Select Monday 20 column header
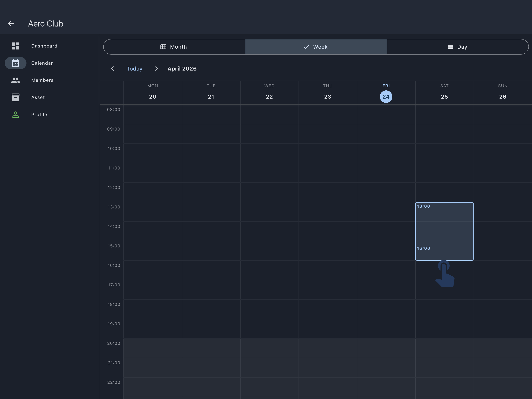The width and height of the screenshot is (532, 399). pyautogui.click(x=153, y=93)
